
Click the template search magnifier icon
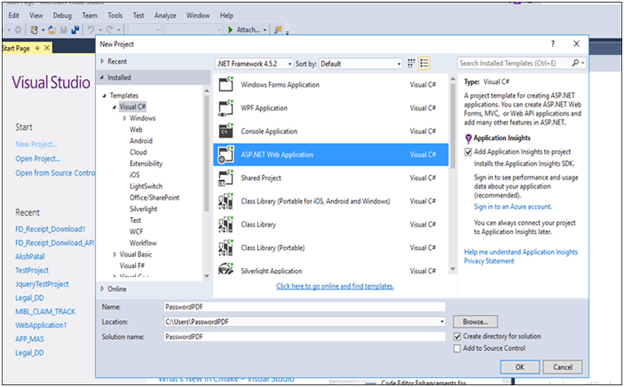tap(575, 63)
